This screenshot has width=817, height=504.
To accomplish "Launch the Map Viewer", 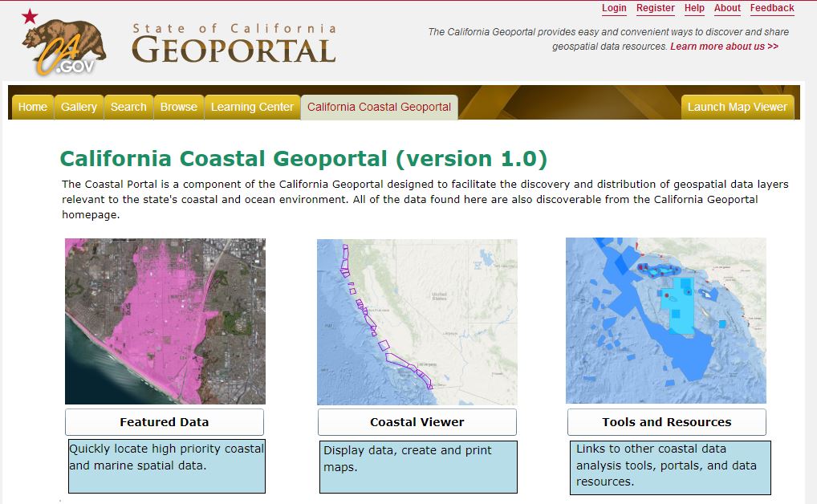I will [738, 107].
